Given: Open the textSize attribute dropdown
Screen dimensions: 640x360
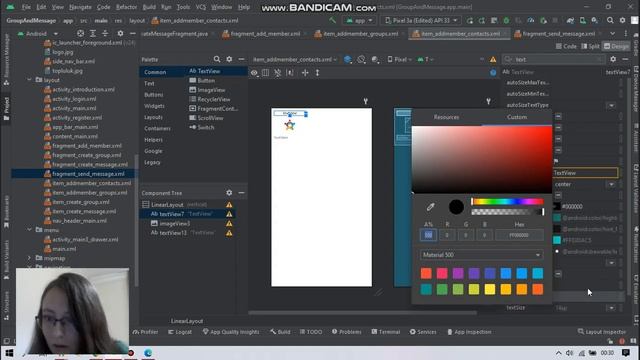Looking at the screenshot, I should point(611,308).
